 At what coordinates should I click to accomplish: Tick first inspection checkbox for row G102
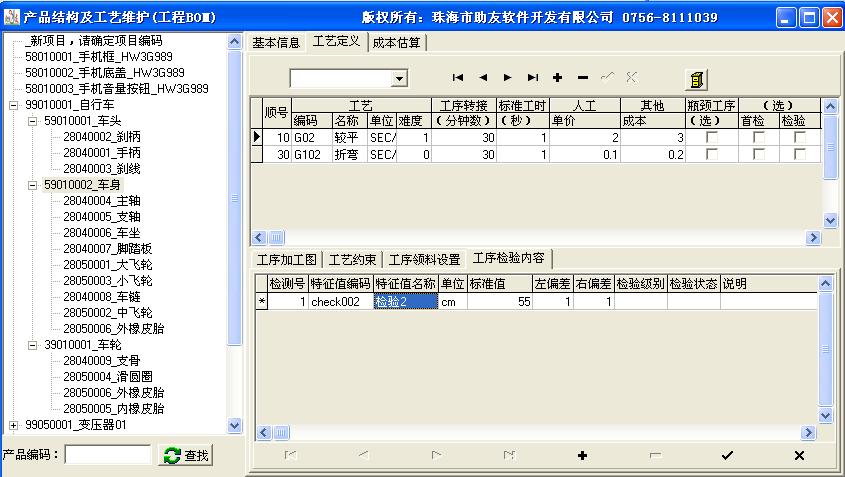tap(759, 155)
